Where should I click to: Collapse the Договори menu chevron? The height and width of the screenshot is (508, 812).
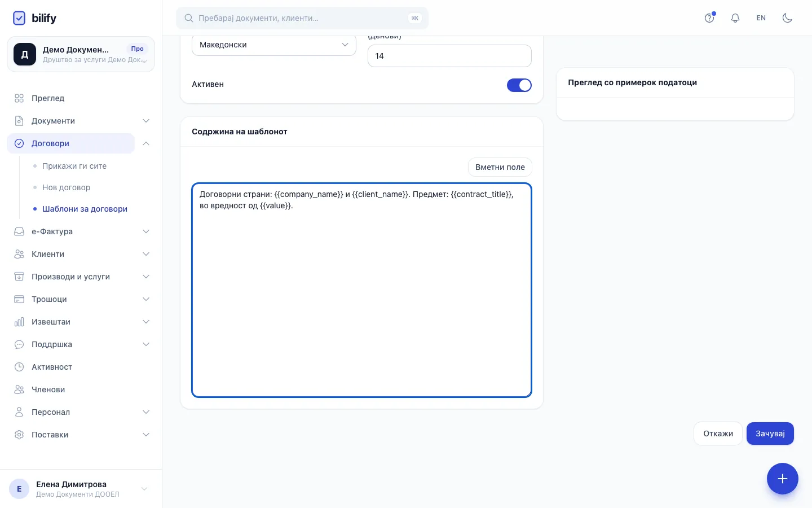click(146, 143)
